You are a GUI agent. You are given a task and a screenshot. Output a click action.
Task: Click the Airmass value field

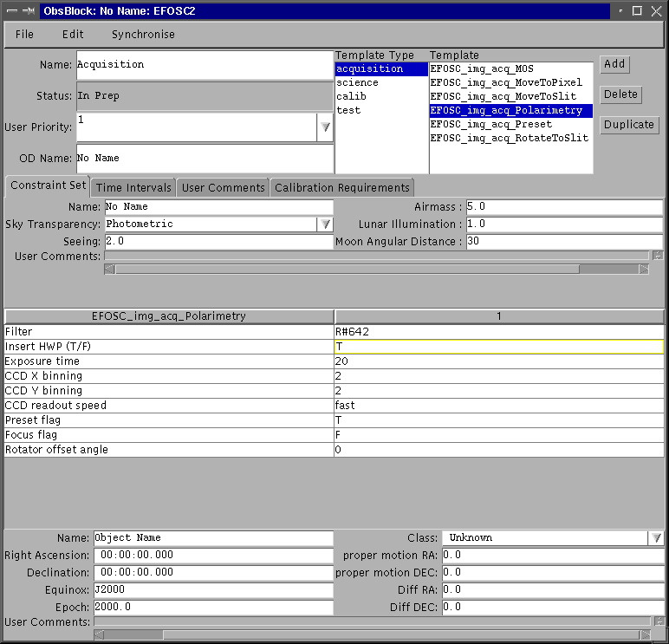pyautogui.click(x=564, y=207)
